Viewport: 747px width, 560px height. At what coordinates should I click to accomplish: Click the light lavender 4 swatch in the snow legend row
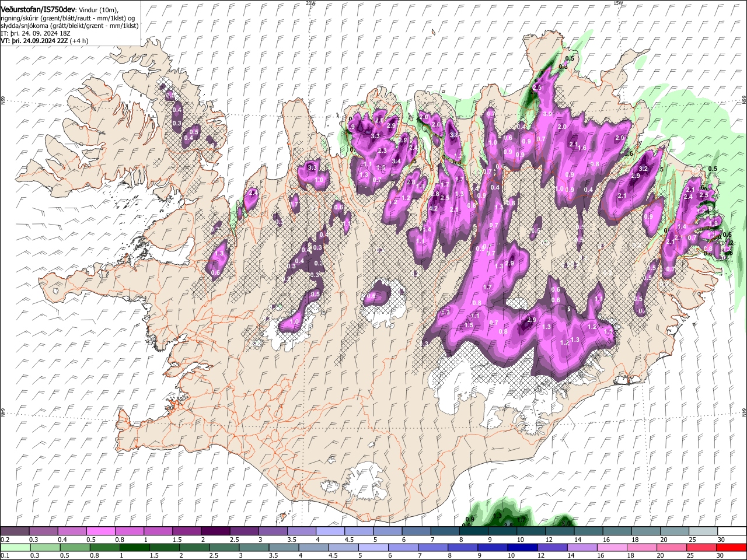(329, 531)
